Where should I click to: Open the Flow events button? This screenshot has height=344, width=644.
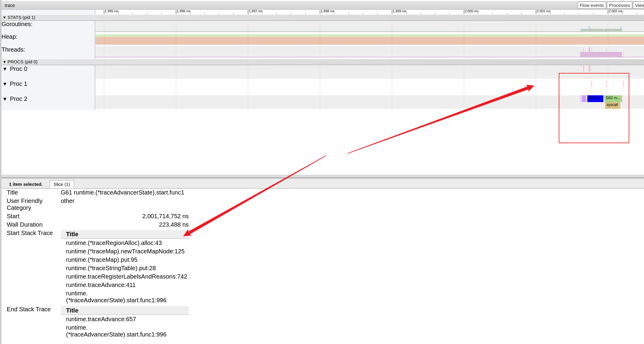click(591, 5)
